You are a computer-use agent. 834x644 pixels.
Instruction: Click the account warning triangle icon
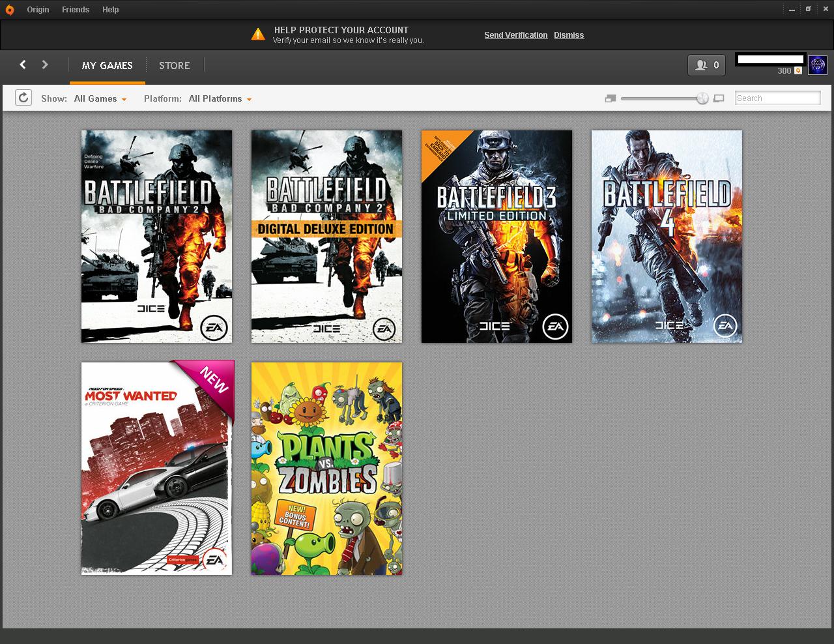(258, 35)
